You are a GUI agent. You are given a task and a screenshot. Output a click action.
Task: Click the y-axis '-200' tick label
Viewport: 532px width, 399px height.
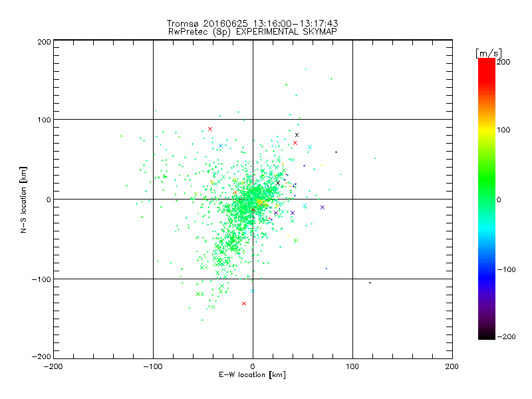pyautogui.click(x=41, y=356)
